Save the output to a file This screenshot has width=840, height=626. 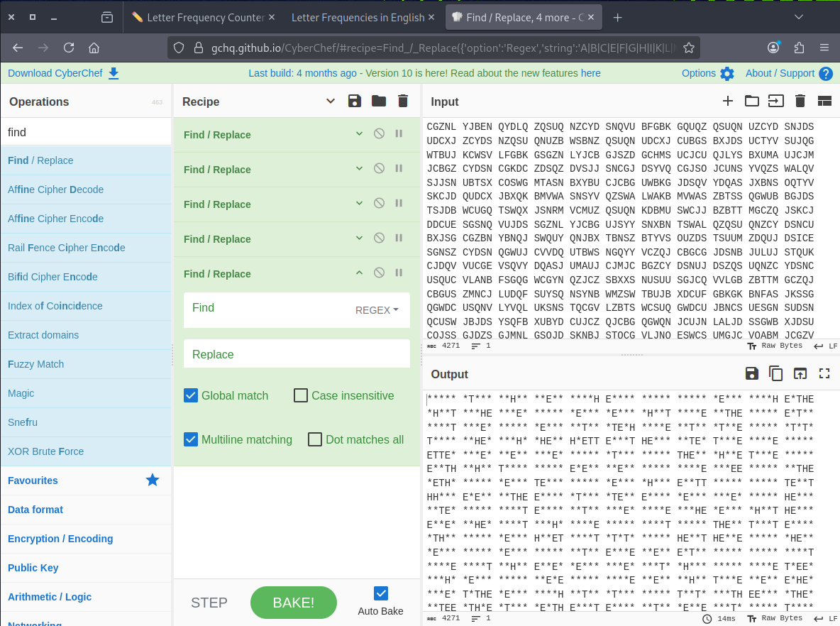(752, 373)
